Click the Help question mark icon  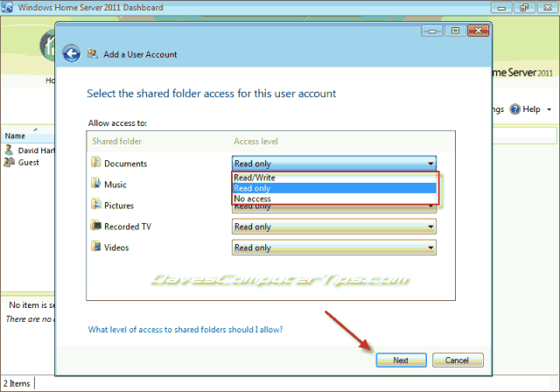point(515,109)
